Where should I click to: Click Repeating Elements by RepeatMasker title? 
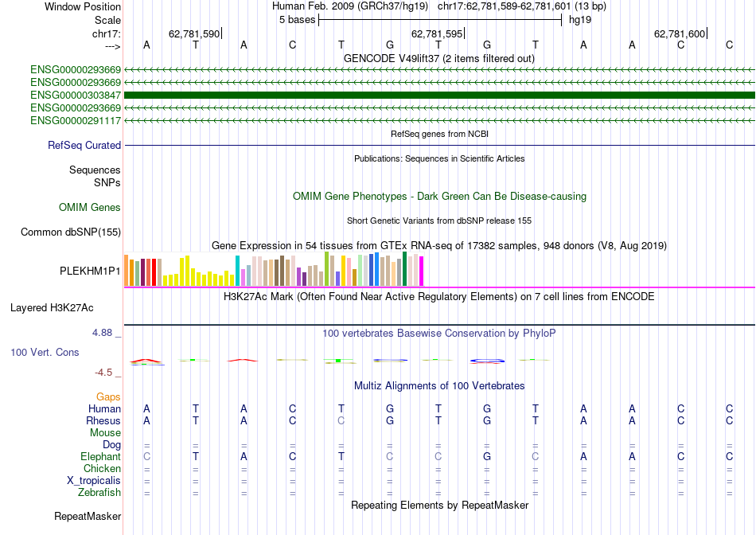[x=440, y=505]
